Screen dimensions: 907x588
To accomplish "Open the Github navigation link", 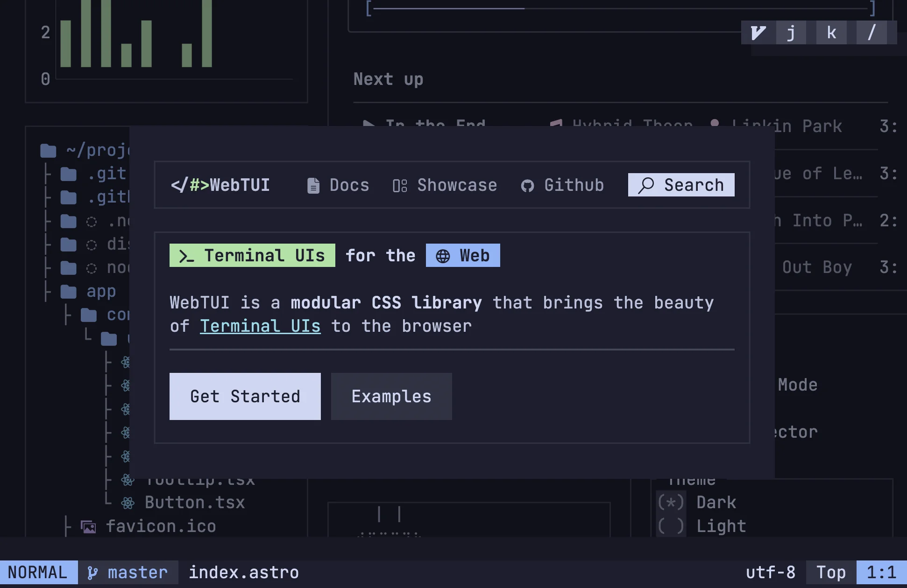I will 562,185.
